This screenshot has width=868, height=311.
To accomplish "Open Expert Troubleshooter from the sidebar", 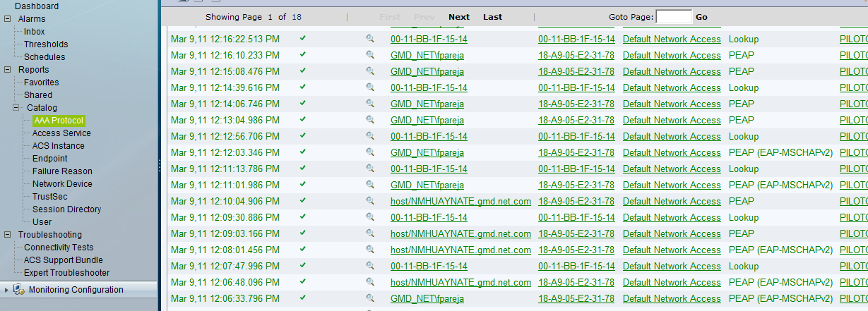I will [x=66, y=273].
